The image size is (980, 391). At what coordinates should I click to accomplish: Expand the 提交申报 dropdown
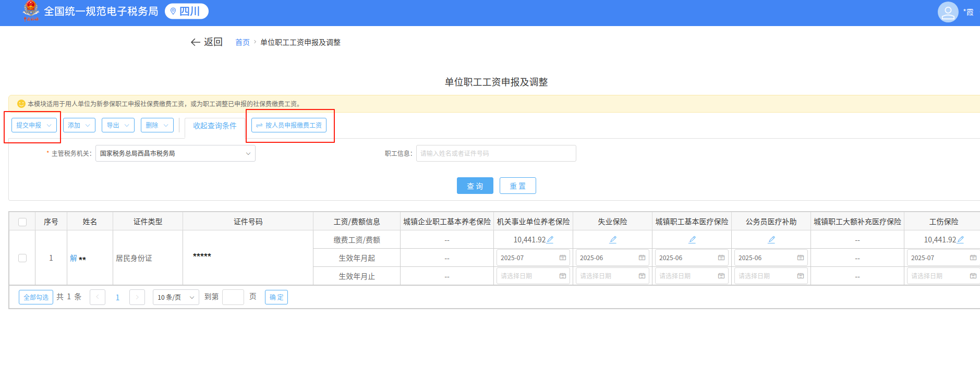(x=34, y=125)
